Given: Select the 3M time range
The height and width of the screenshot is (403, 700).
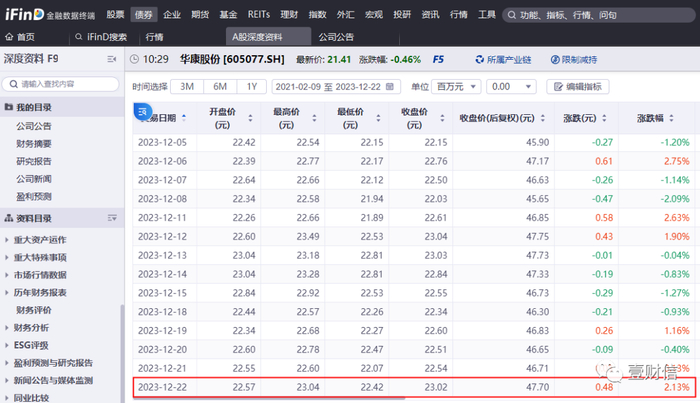Looking at the screenshot, I should 187,87.
